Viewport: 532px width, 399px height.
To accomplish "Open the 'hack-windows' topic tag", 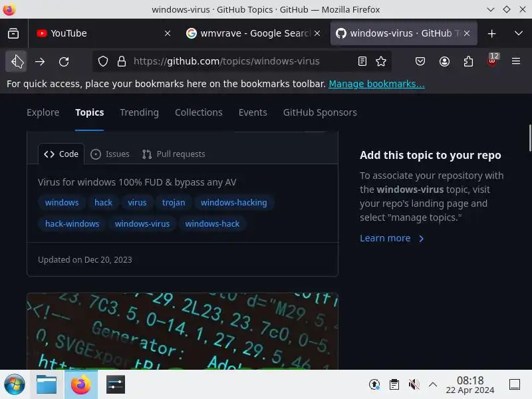I will click(72, 224).
